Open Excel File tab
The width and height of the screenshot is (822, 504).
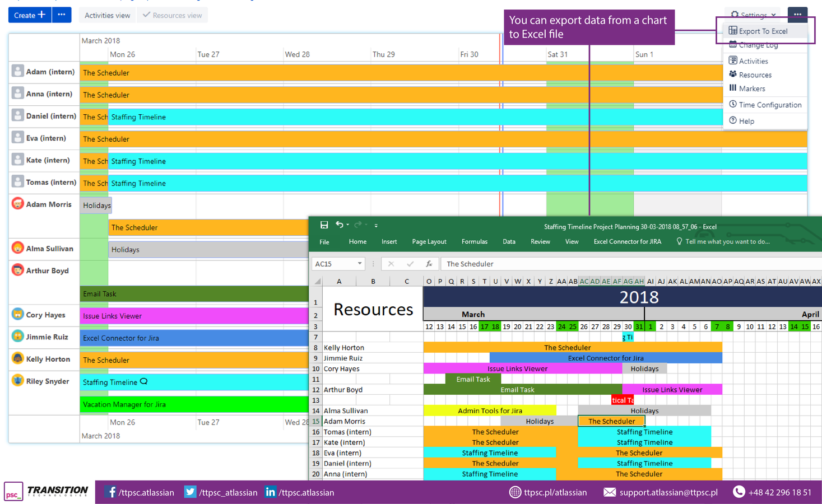324,242
